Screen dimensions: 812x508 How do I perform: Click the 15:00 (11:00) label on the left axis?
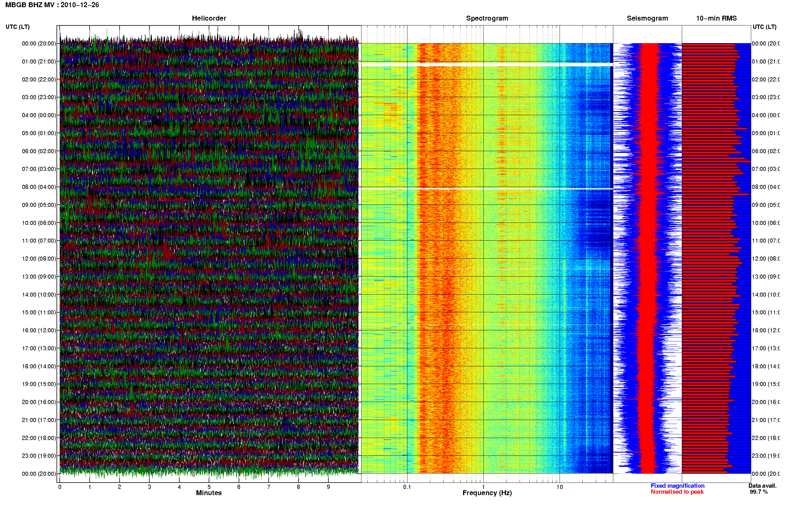pos(39,312)
